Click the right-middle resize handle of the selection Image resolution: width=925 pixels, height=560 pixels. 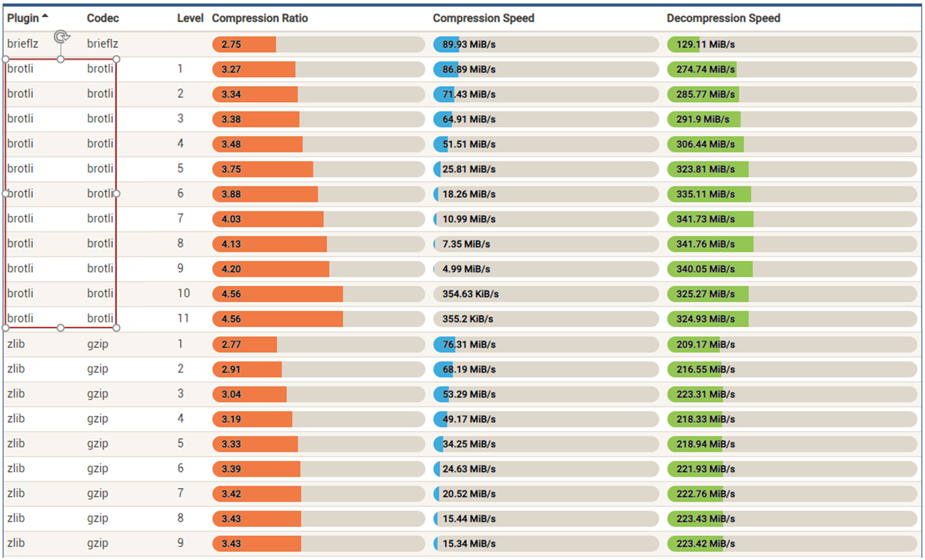click(x=116, y=194)
